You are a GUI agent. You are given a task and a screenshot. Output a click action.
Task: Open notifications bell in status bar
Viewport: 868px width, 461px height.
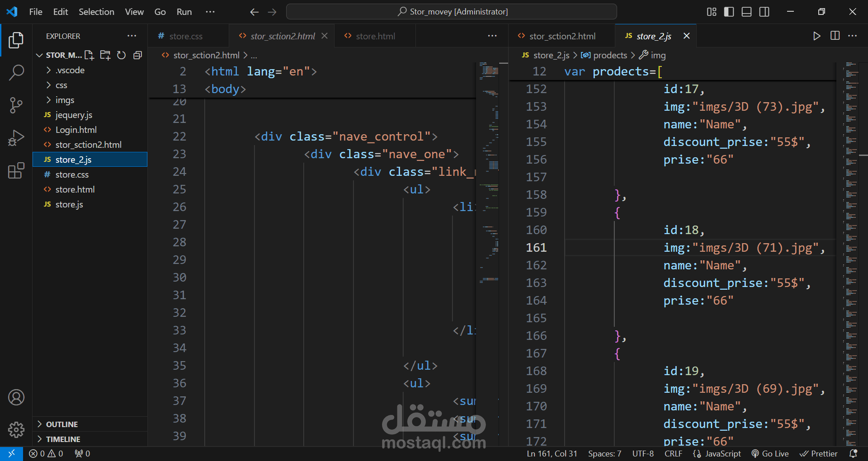click(854, 453)
